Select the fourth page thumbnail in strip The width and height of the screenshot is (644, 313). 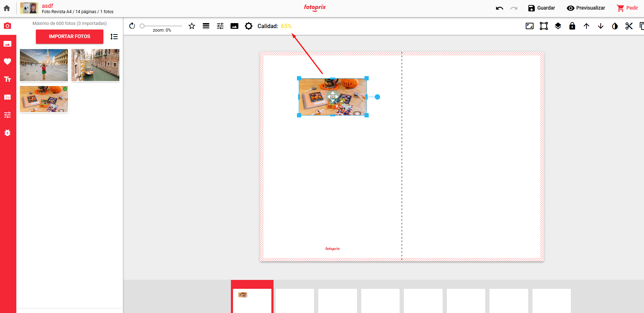tap(380, 301)
